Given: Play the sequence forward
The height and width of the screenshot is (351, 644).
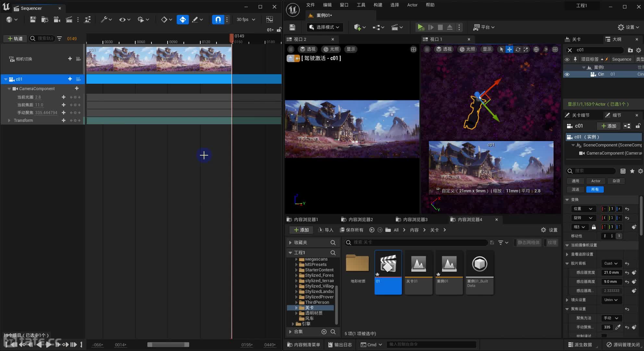Looking at the screenshot, I should point(48,344).
